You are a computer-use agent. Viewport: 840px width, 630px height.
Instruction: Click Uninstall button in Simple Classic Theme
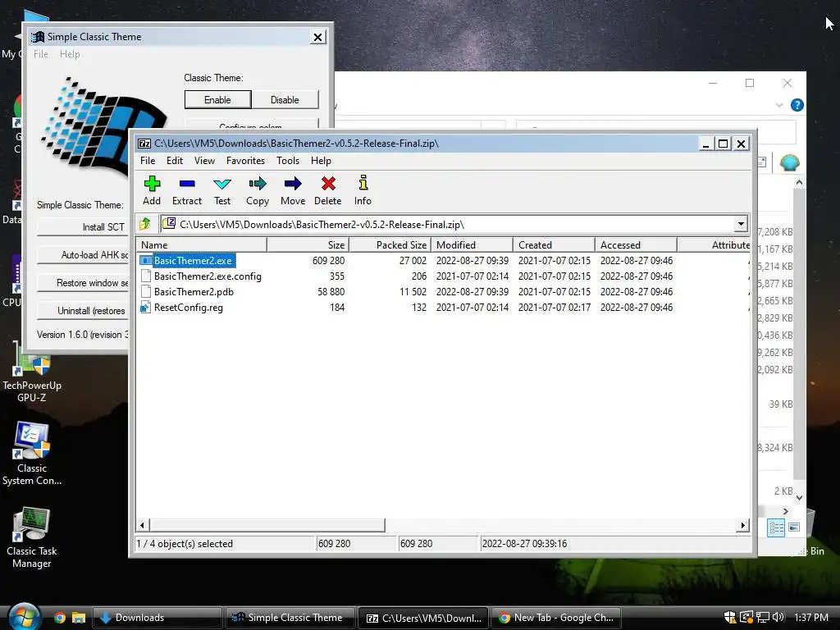point(83,311)
